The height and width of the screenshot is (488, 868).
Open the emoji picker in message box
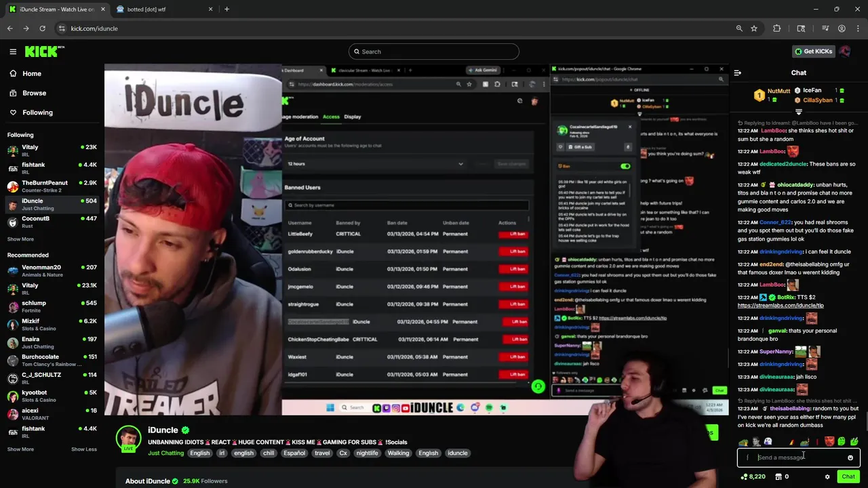click(850, 457)
